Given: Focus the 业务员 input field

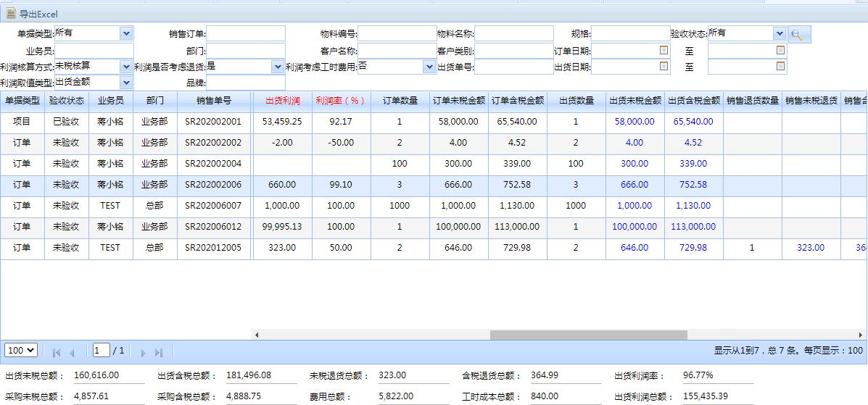Looking at the screenshot, I should [x=94, y=50].
